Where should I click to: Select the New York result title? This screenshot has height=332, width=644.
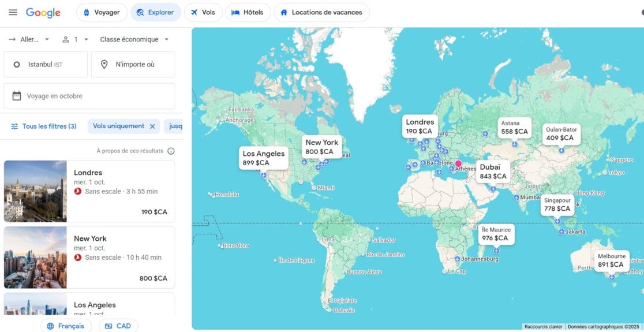pyautogui.click(x=91, y=238)
